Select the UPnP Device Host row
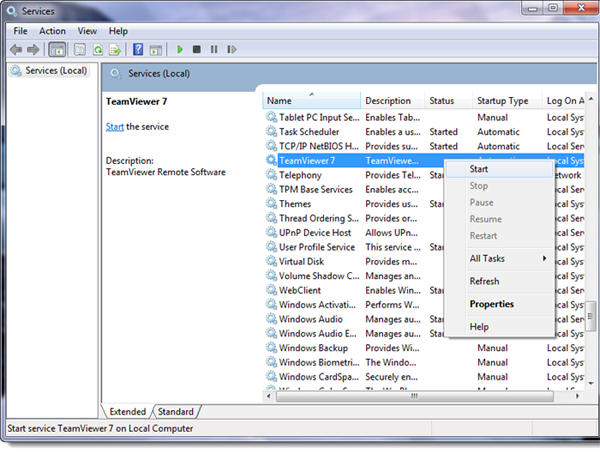Screen dimensions: 600x453 (x=424, y=232)
